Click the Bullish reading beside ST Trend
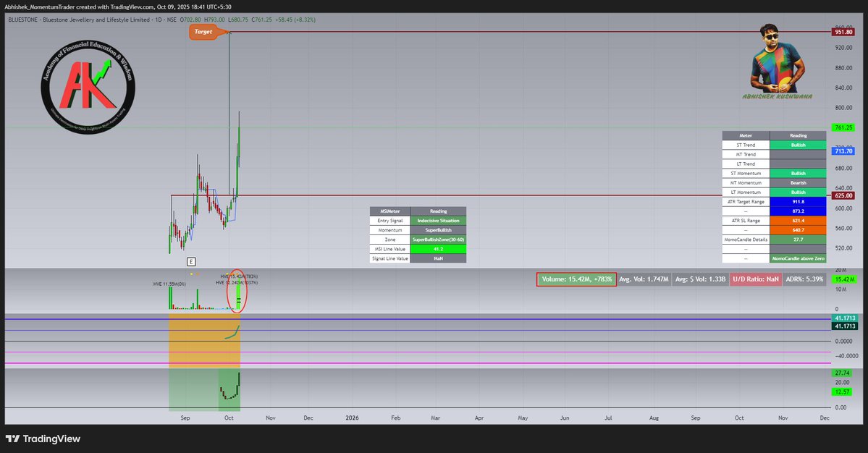The height and width of the screenshot is (453, 868). pos(799,145)
